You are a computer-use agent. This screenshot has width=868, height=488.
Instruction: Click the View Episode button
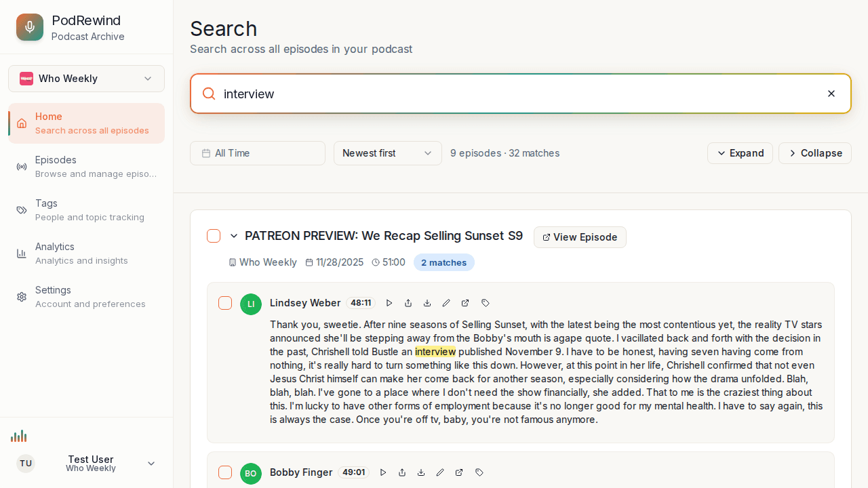580,237
